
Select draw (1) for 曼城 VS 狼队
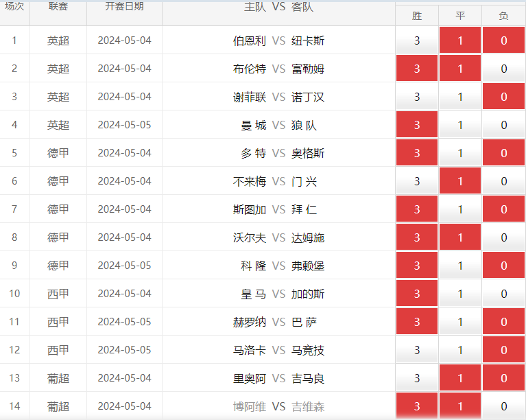[460, 125]
